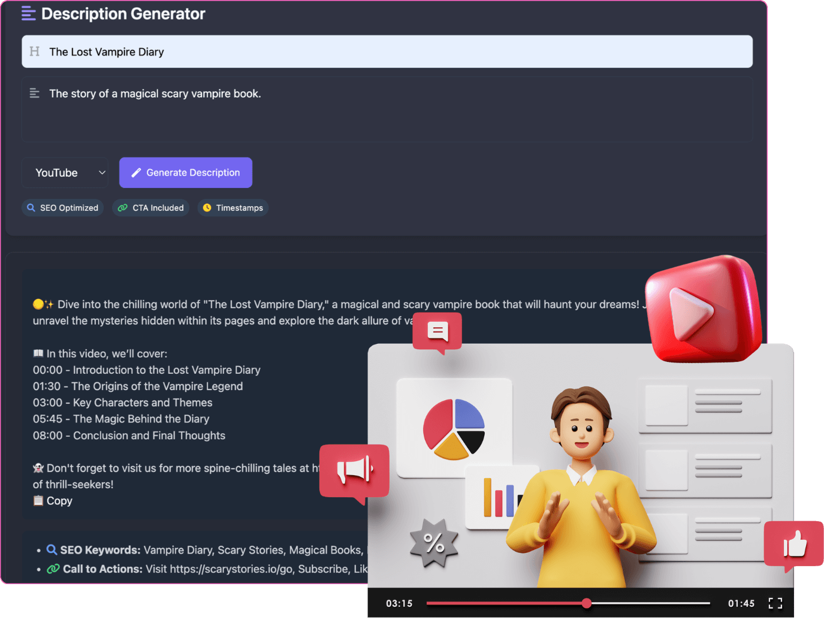This screenshot has height=644, width=824.
Task: Copy the generated description text
Action: point(53,501)
